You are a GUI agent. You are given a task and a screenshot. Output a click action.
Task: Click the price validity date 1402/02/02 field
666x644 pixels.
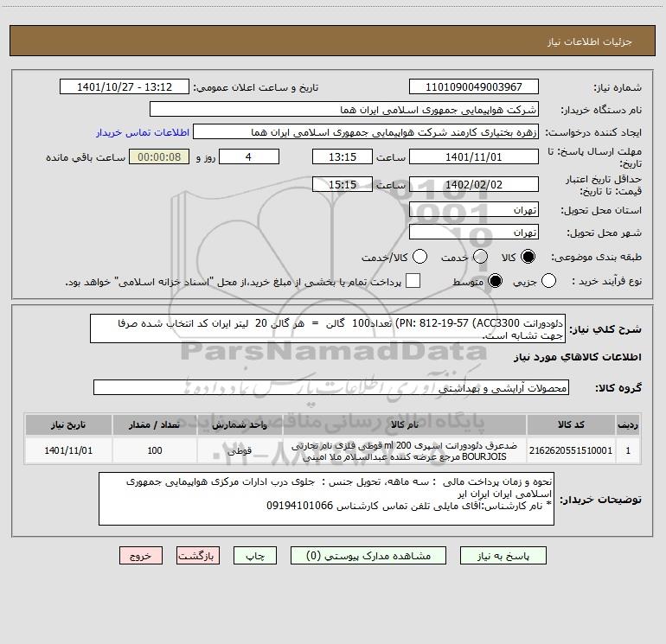coord(473,184)
